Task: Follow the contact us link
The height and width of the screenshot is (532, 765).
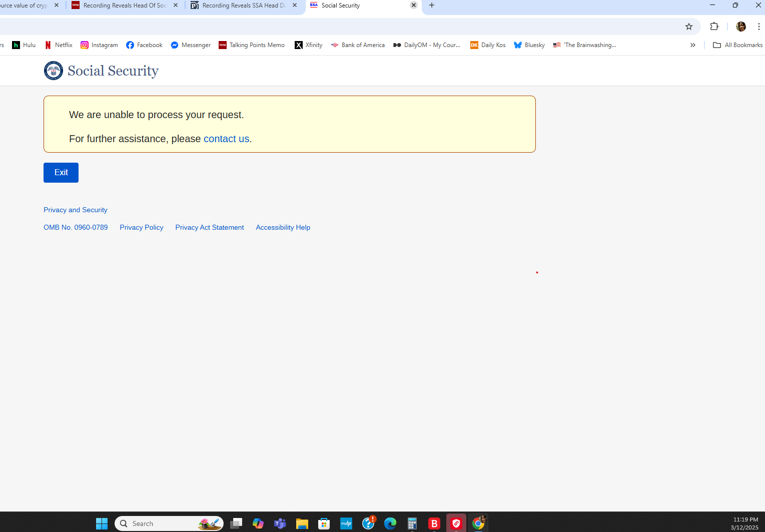Action: (x=226, y=139)
